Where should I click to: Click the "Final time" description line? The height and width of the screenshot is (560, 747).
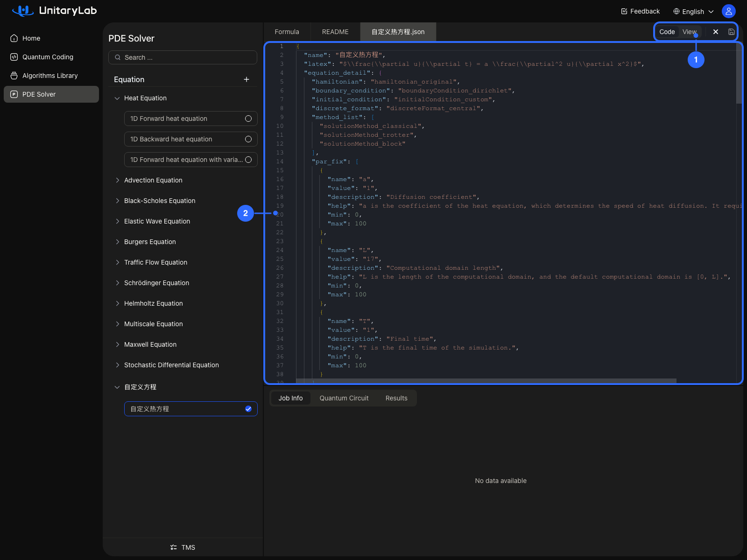[382, 339]
